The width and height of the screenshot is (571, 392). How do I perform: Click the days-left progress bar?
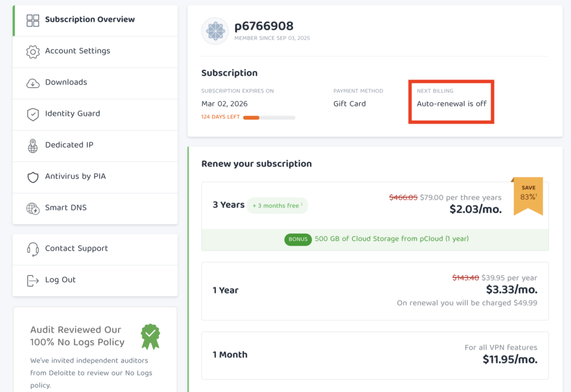269,118
